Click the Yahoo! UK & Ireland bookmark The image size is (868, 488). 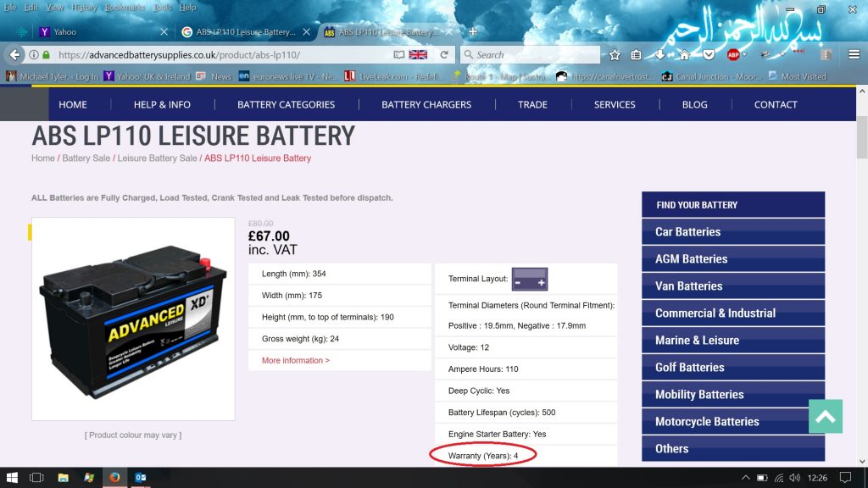click(147, 76)
